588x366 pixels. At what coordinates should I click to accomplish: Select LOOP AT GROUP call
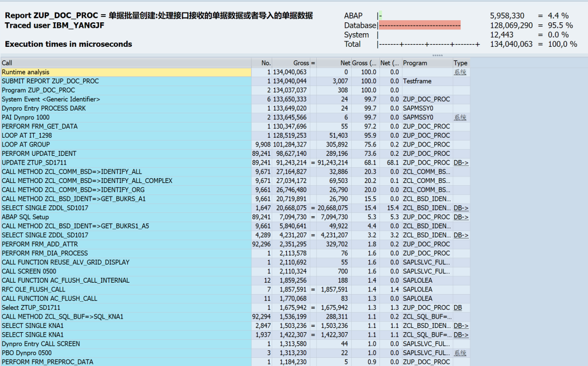tap(26, 145)
